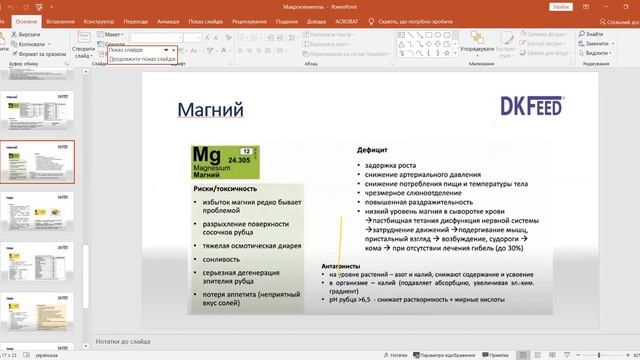Select the rectangle shape in gallery
This screenshot has height=360, width=640.
(x=429, y=35)
